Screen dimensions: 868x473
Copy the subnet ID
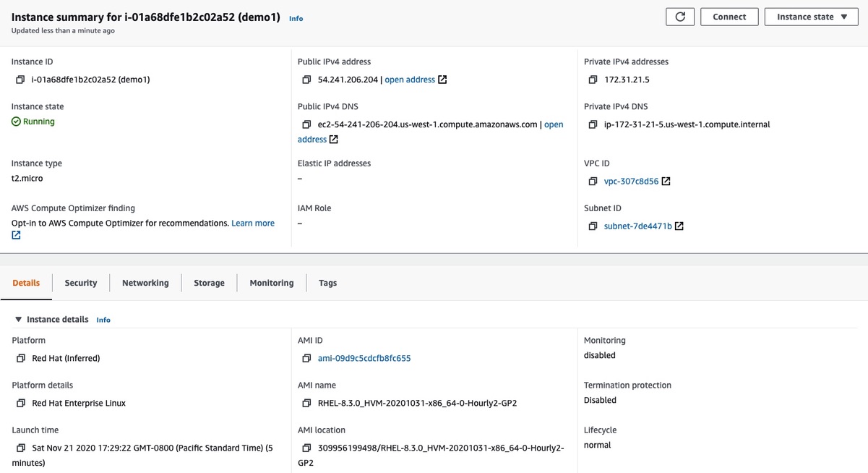click(x=594, y=226)
